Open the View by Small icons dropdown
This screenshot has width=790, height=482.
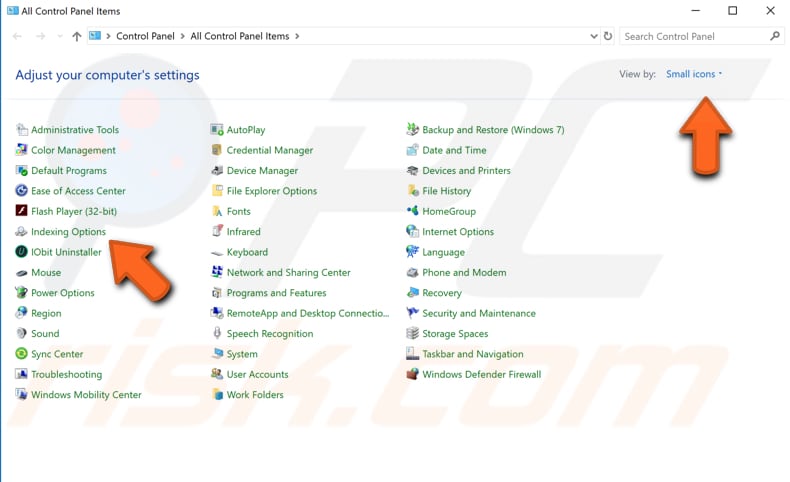[x=694, y=74]
